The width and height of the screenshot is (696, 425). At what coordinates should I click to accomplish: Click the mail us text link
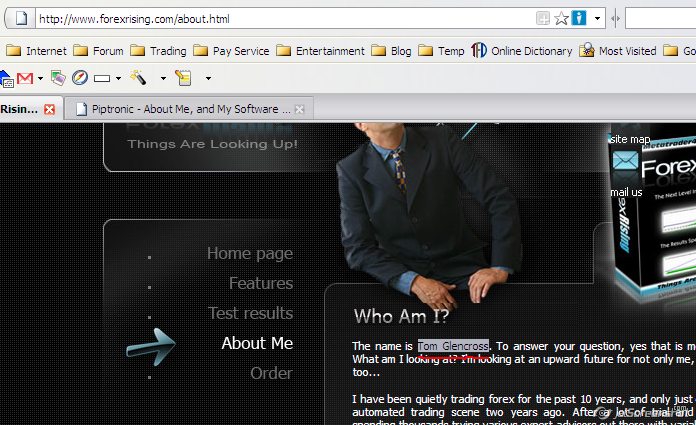[626, 192]
